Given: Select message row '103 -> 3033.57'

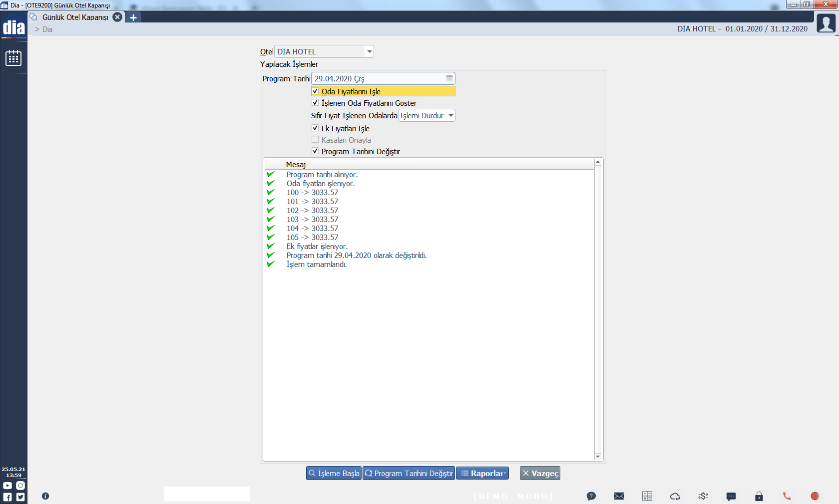Looking at the screenshot, I should point(429,220).
